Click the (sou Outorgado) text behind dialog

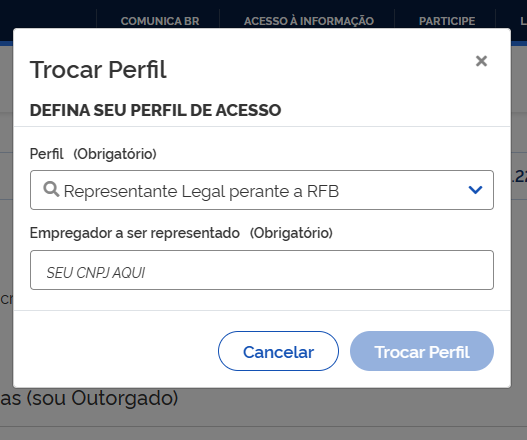click(x=102, y=399)
